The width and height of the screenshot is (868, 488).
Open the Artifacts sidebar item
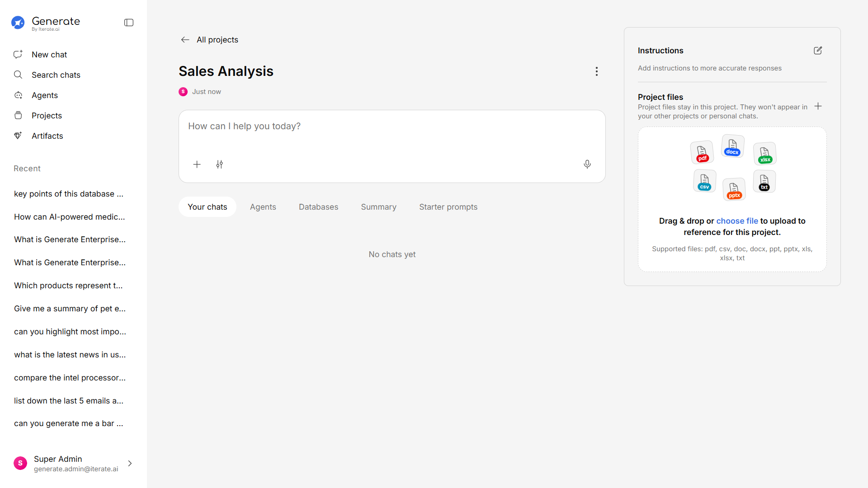pos(47,136)
